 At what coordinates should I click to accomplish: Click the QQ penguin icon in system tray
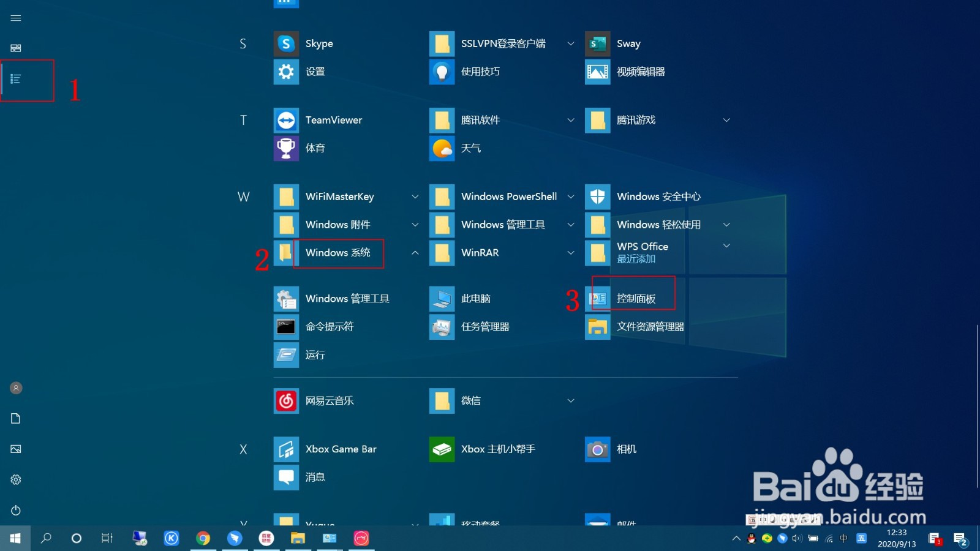pyautogui.click(x=753, y=539)
